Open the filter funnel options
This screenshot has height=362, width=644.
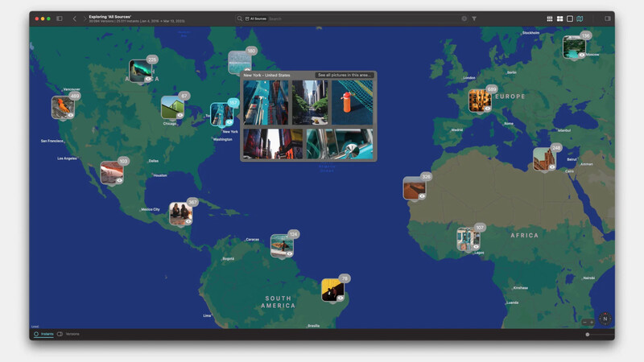coord(474,19)
